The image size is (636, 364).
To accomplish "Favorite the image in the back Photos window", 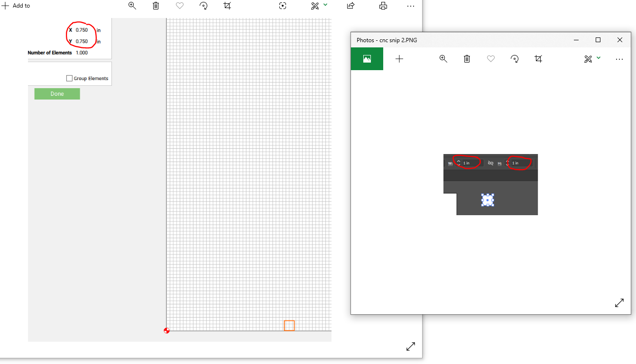I will pyautogui.click(x=180, y=6).
